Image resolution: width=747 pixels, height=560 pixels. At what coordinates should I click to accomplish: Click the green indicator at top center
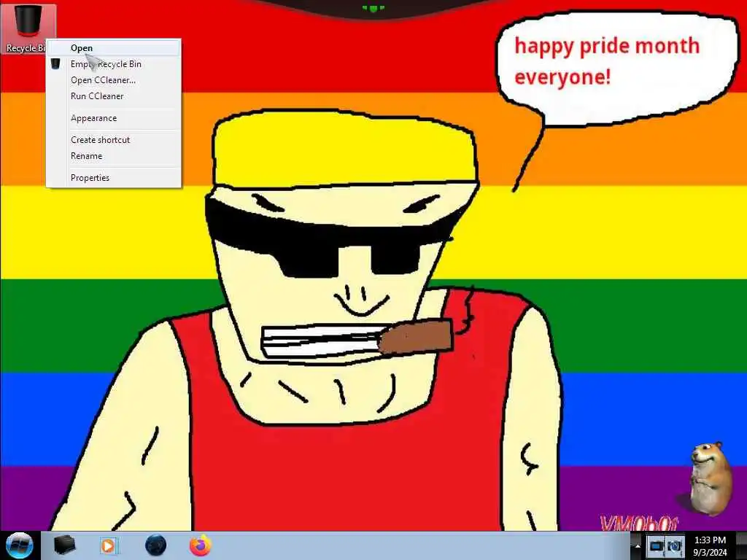pos(373,8)
